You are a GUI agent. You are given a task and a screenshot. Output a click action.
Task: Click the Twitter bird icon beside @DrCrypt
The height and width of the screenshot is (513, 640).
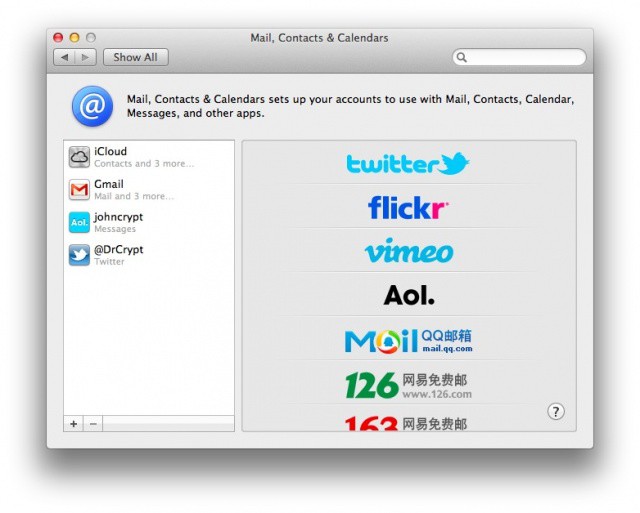click(79, 255)
